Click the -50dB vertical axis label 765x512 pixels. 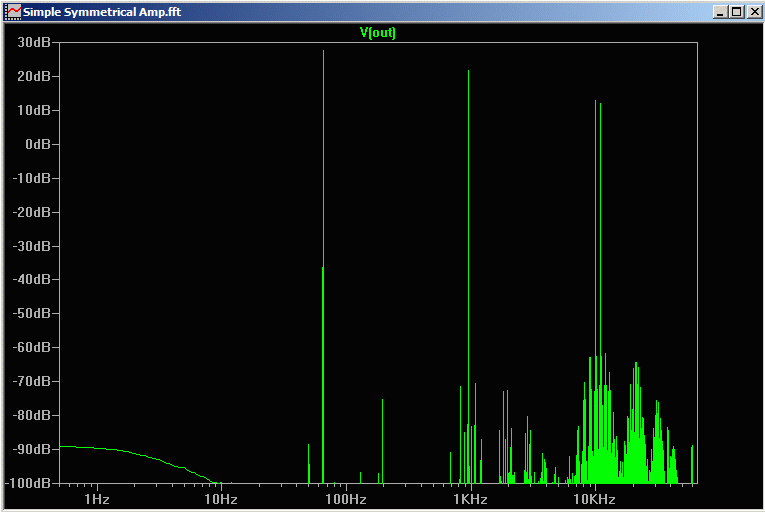(32, 313)
